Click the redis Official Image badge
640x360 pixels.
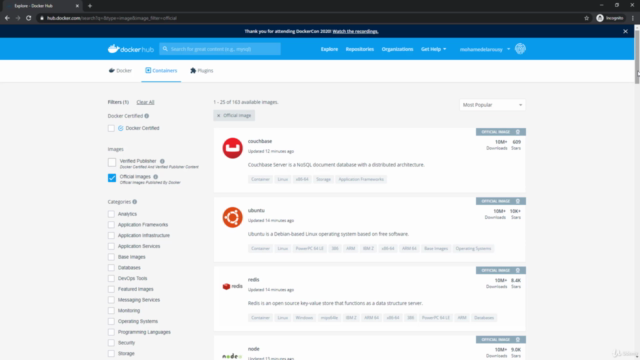click(x=500, y=270)
